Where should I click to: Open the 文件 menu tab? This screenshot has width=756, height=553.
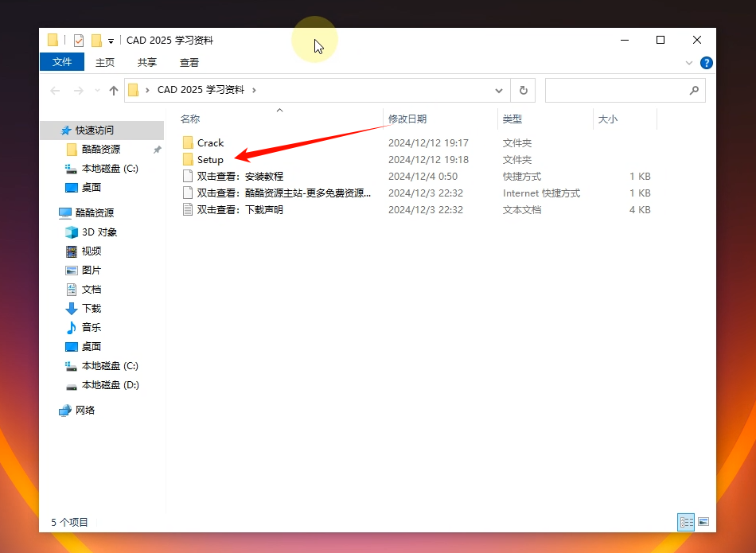61,62
